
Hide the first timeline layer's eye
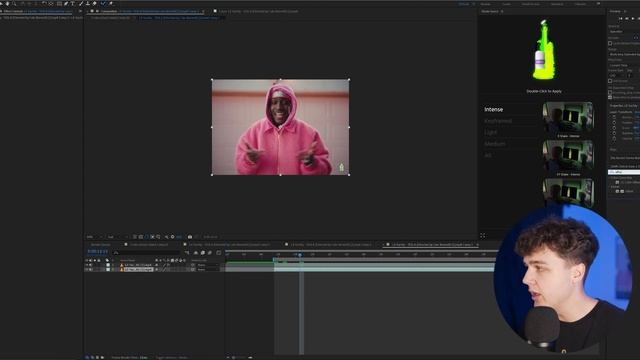point(87,265)
